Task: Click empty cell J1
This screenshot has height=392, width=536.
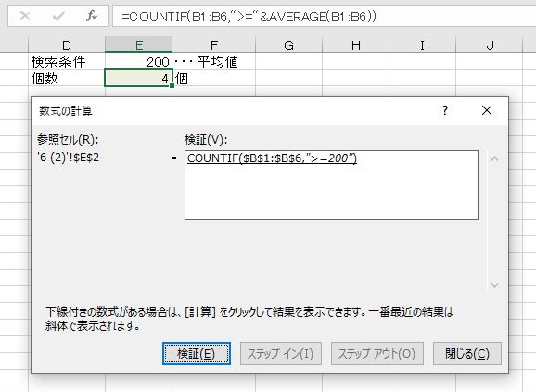Action: coord(490,61)
